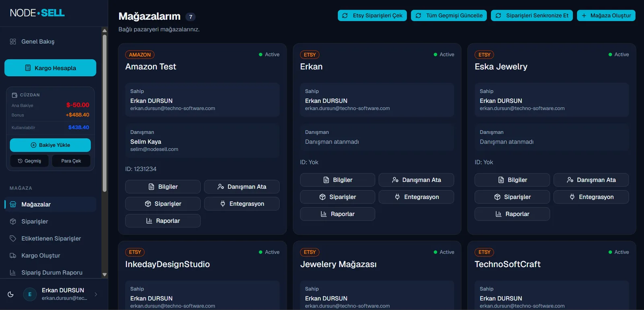Click sidebar scrollbar up arrow
644x310 pixels.
(105, 31)
